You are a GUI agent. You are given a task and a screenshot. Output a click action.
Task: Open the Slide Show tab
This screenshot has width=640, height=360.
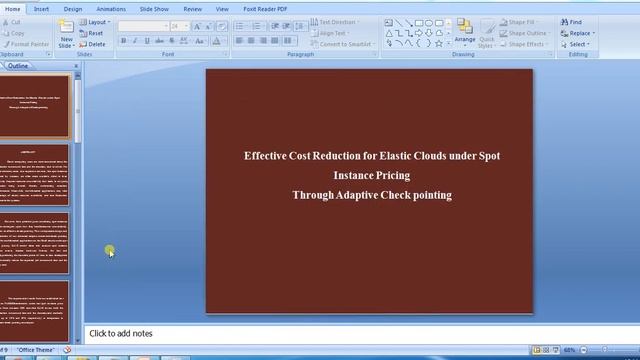tap(154, 9)
